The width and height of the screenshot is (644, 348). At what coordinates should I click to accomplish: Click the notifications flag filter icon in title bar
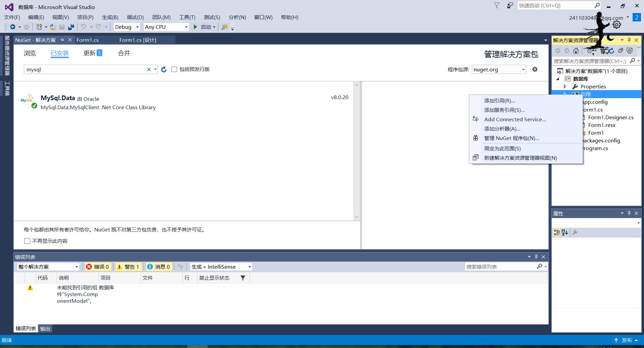point(497,5)
